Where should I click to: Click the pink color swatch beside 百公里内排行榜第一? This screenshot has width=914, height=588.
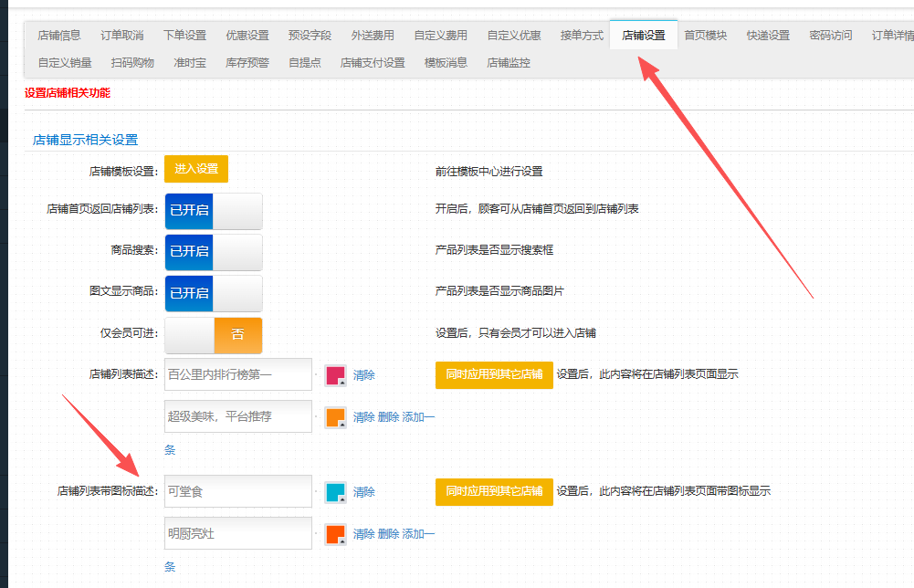click(x=335, y=374)
